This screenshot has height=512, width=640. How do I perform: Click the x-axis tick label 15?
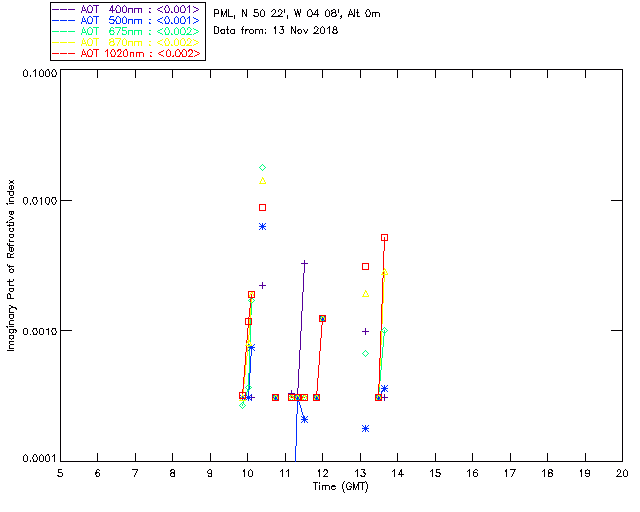pos(435,473)
